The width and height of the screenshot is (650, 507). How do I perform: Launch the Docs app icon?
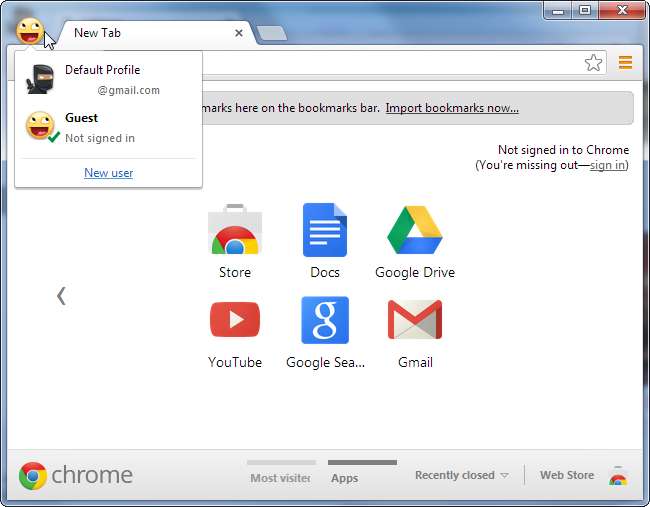[x=325, y=230]
